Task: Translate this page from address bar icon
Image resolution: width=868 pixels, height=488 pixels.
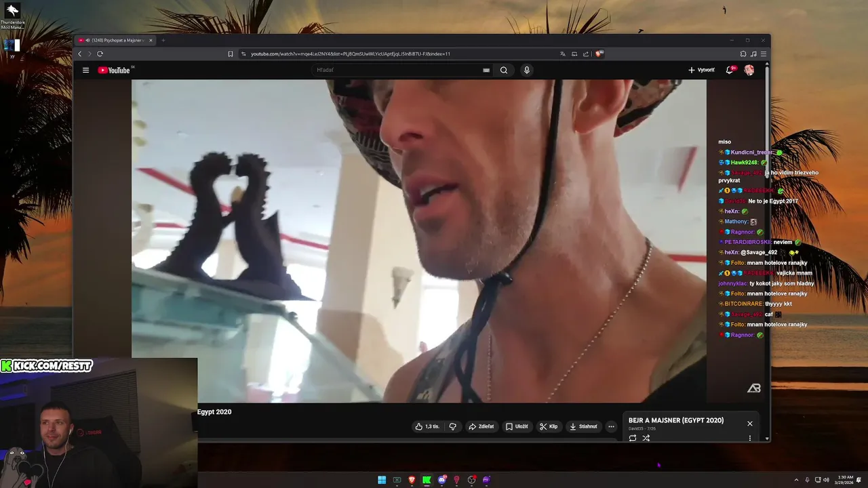Action: [562, 54]
